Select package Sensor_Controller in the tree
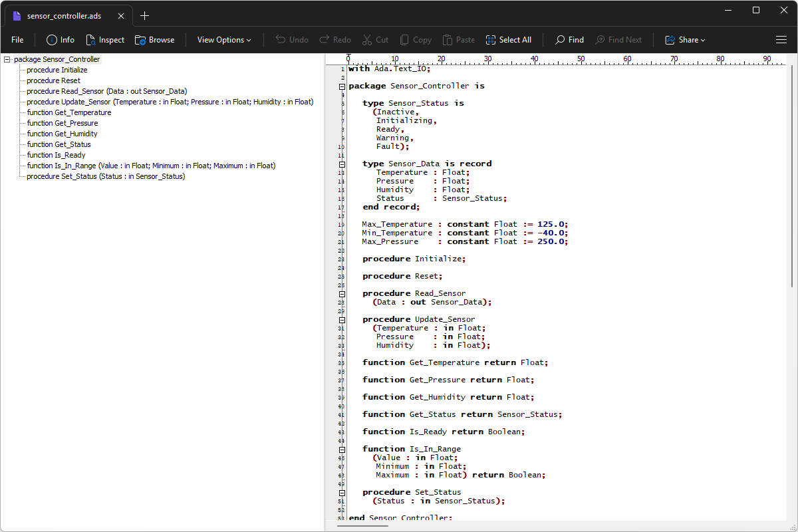 click(57, 59)
